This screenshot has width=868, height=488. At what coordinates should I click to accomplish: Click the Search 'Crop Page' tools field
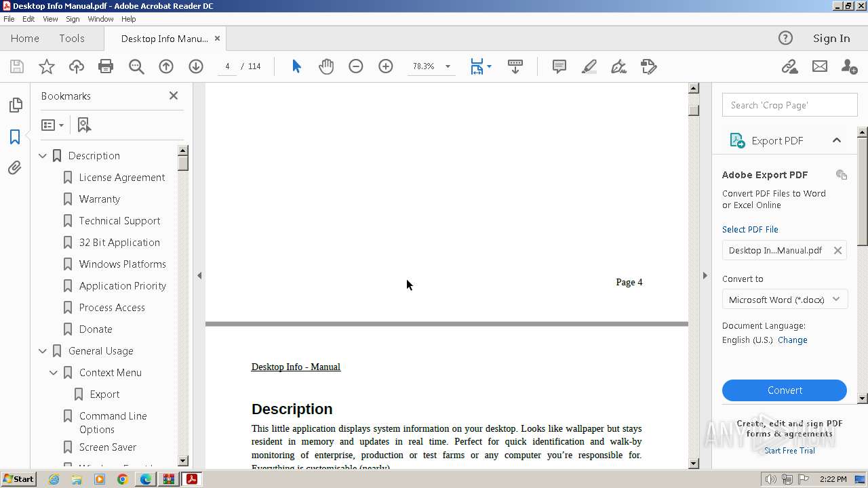[789, 105]
